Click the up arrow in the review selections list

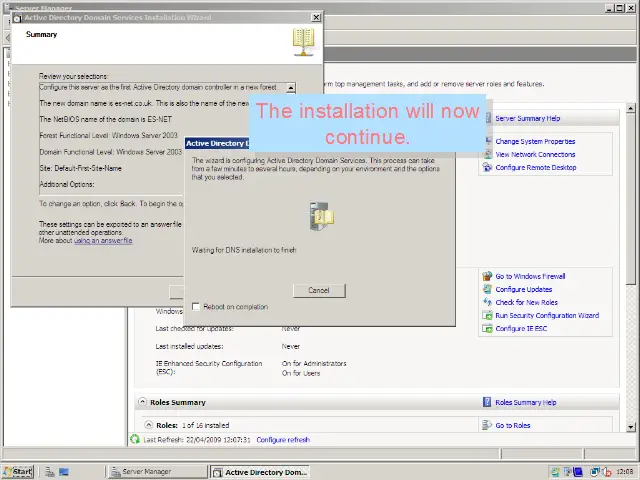click(291, 88)
